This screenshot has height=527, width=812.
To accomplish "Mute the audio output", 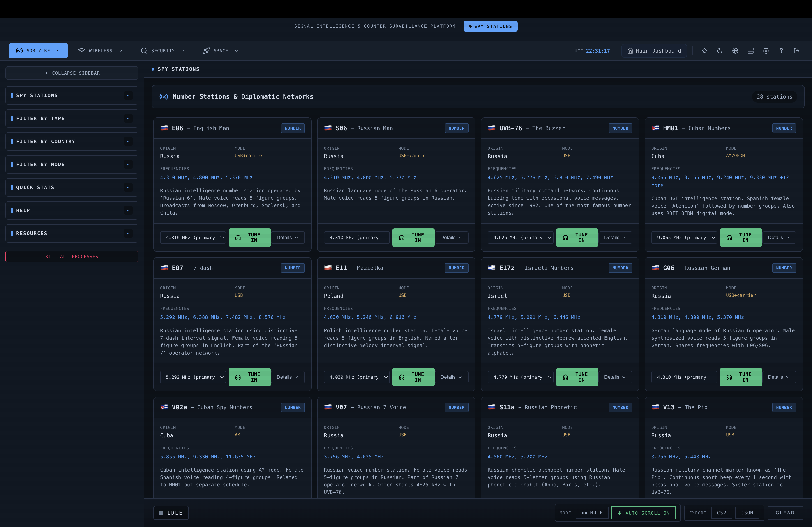I will coord(592,513).
